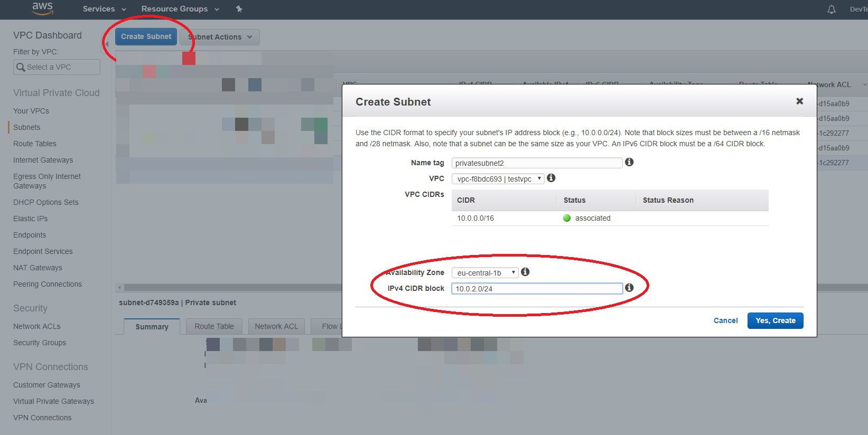868x435 pixels.
Task: Open Endpoints in sidebar
Action: point(30,235)
